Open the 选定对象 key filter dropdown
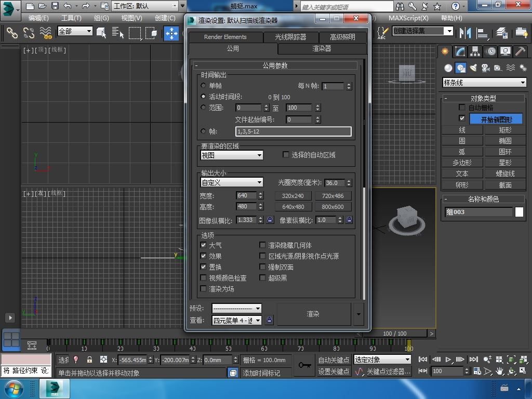The image size is (532, 399). [382, 360]
